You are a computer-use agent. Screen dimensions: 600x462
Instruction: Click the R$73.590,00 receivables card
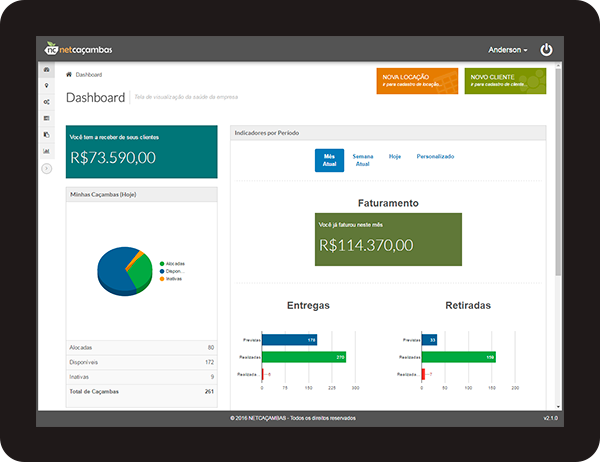142,152
